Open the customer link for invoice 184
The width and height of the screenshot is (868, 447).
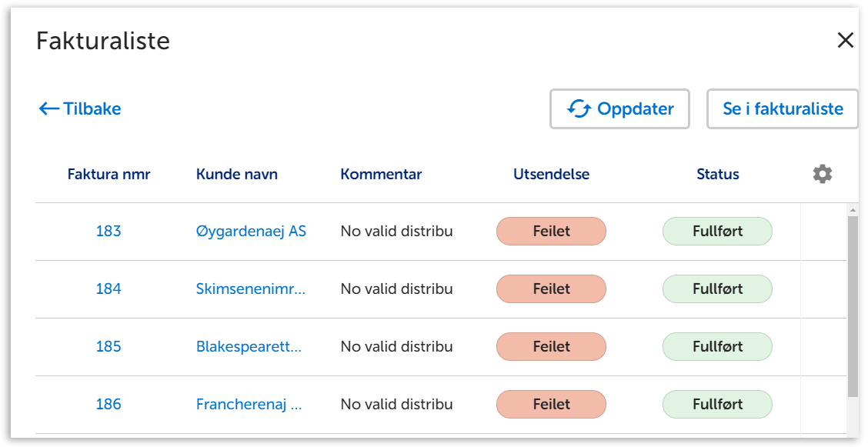(251, 289)
